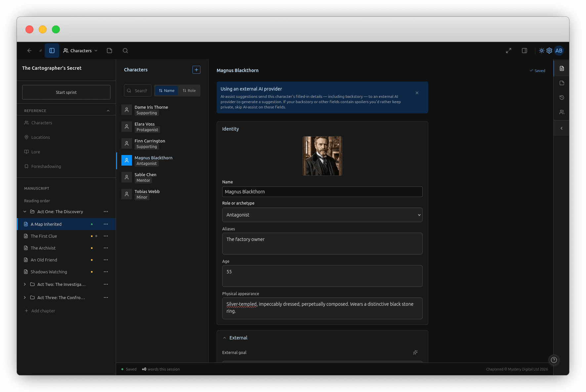The height and width of the screenshot is (392, 586).
Task: Toggle light/dark theme sun icon
Action: coord(541,51)
